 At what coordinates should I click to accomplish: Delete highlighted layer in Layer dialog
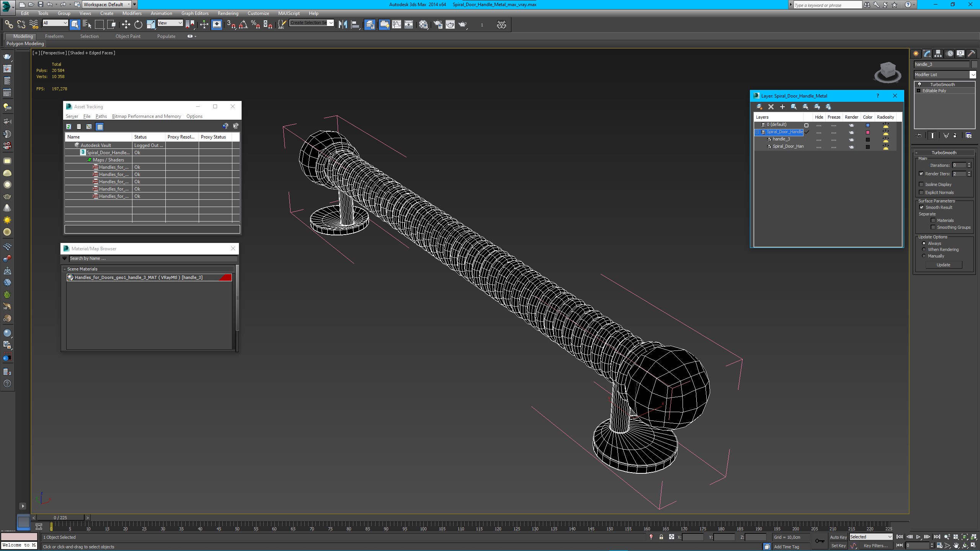tap(771, 107)
